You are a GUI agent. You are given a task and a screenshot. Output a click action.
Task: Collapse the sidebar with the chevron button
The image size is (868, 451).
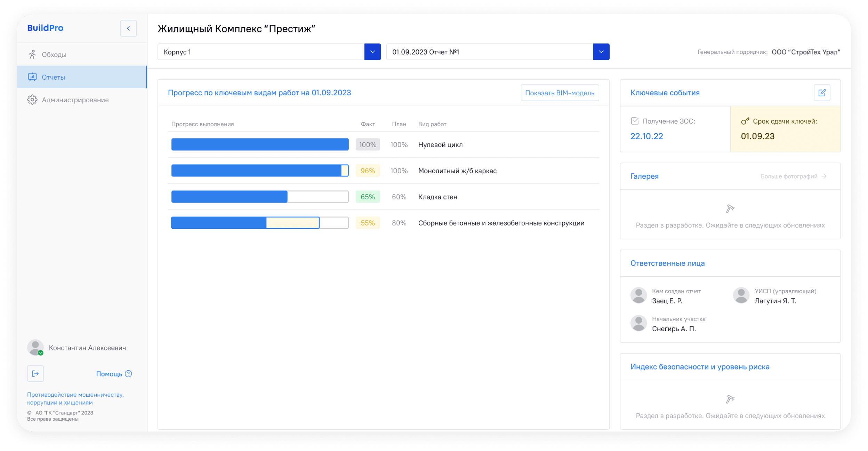128,28
